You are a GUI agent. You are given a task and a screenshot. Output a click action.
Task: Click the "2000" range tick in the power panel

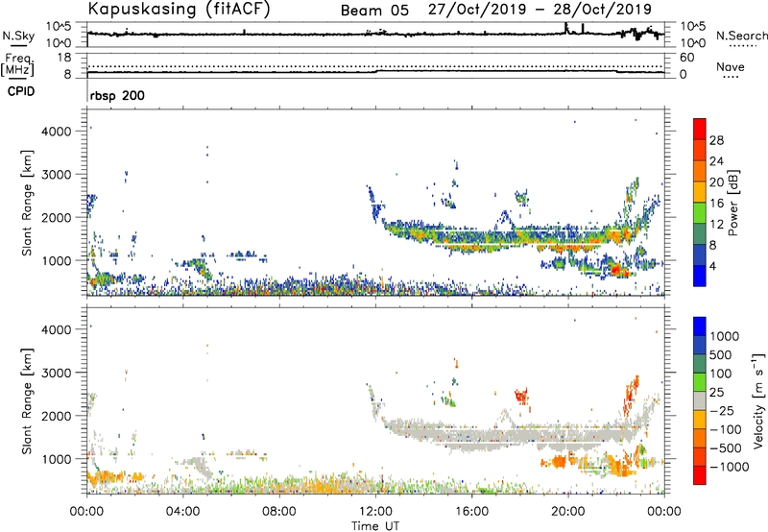56,217
